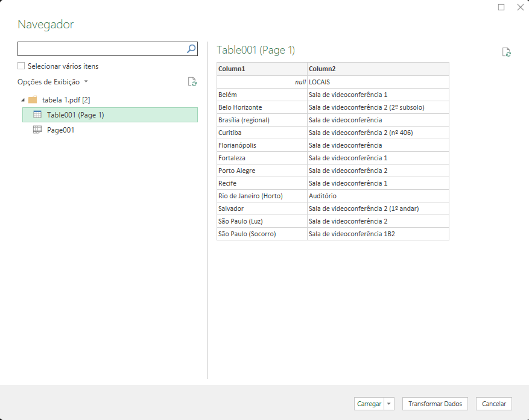
Task: Enable Selecionar vários itens checkbox
Action: (21, 66)
